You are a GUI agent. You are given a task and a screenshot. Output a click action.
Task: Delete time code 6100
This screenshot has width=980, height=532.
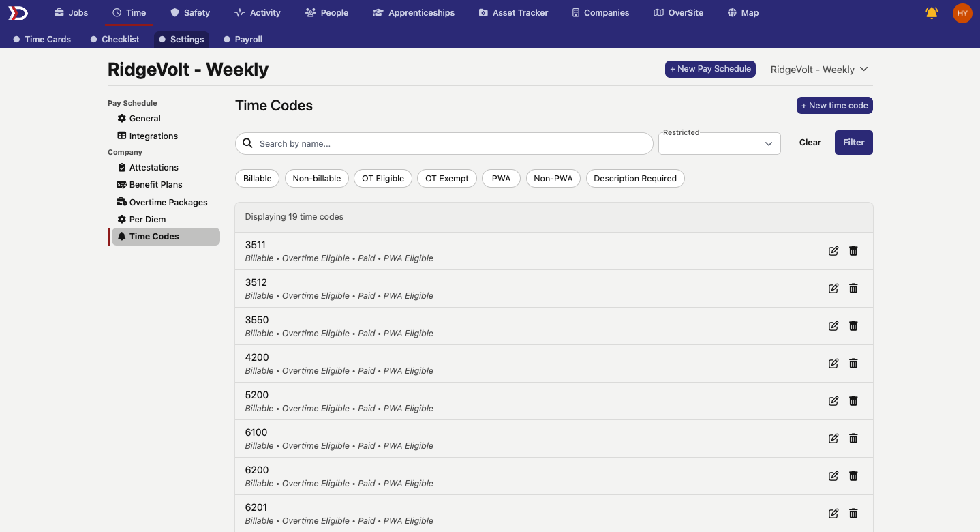click(853, 439)
